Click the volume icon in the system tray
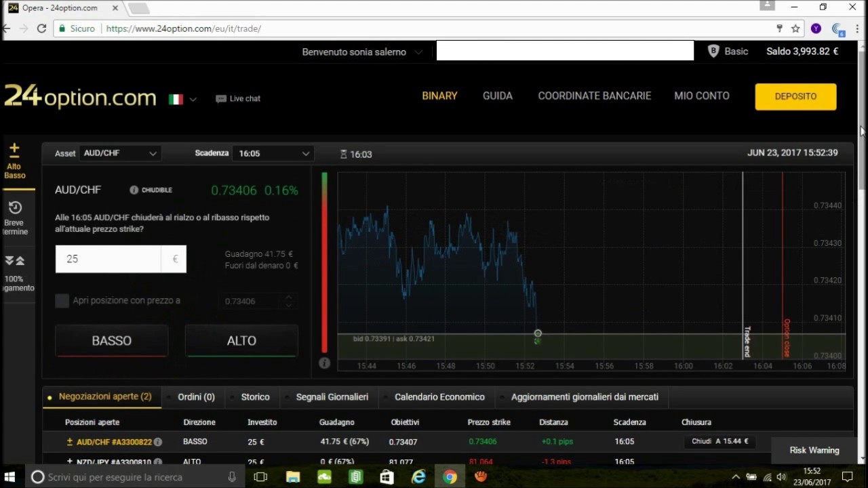 coord(781,477)
